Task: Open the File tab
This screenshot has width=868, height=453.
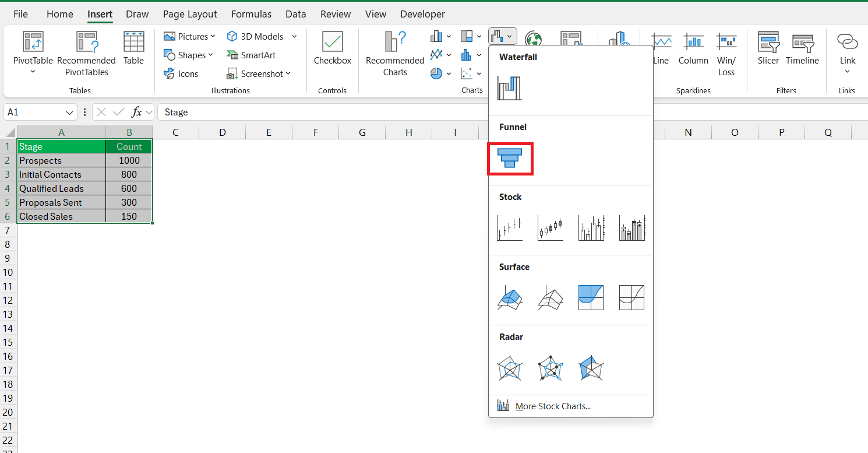Action: (20, 14)
